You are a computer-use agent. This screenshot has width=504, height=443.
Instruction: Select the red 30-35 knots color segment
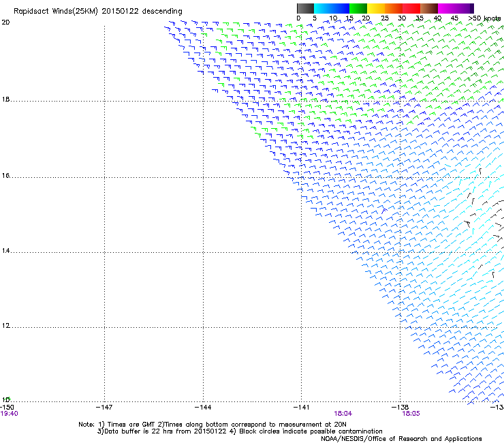pyautogui.click(x=411, y=8)
